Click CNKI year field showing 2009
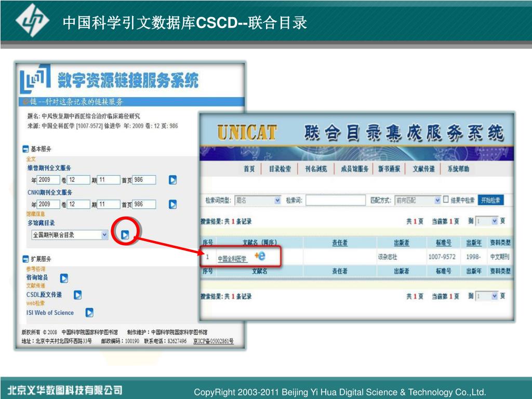This screenshot has width=532, height=399. coord(48,204)
